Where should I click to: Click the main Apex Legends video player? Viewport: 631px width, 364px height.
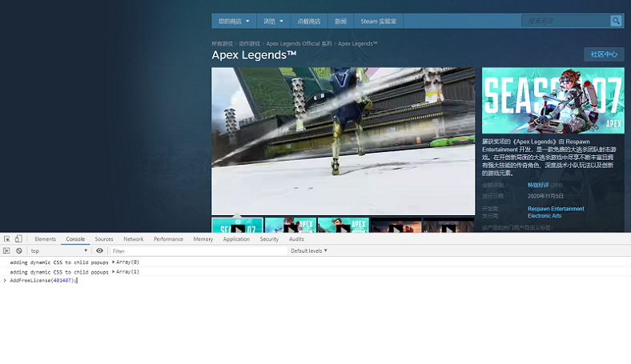[344, 141]
